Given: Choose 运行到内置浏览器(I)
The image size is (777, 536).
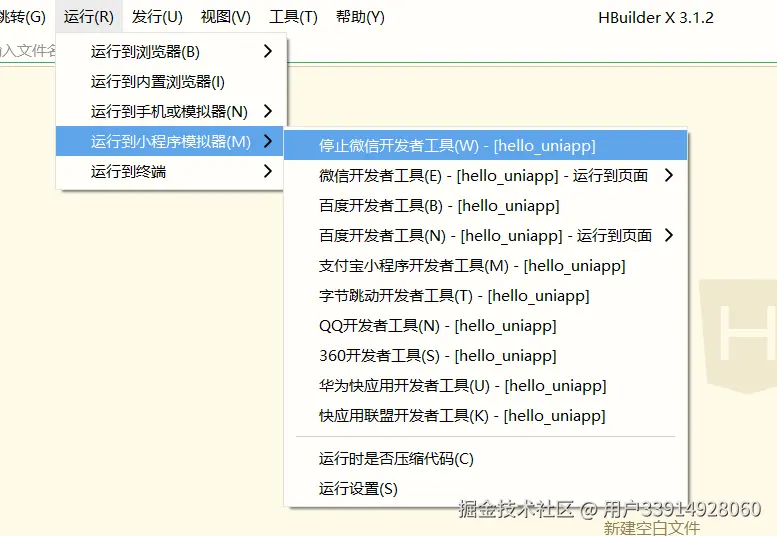Looking at the screenshot, I should (171, 82).
